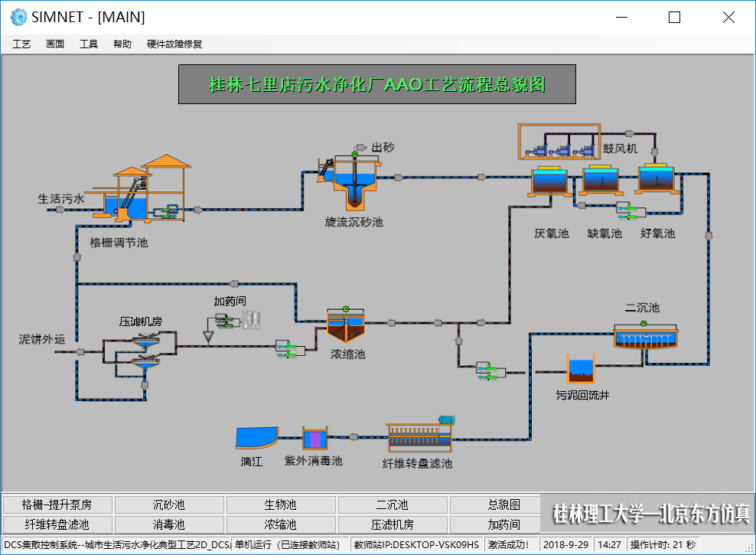
Task: Click the 漓江 river outlet icon
Action: tap(256, 437)
